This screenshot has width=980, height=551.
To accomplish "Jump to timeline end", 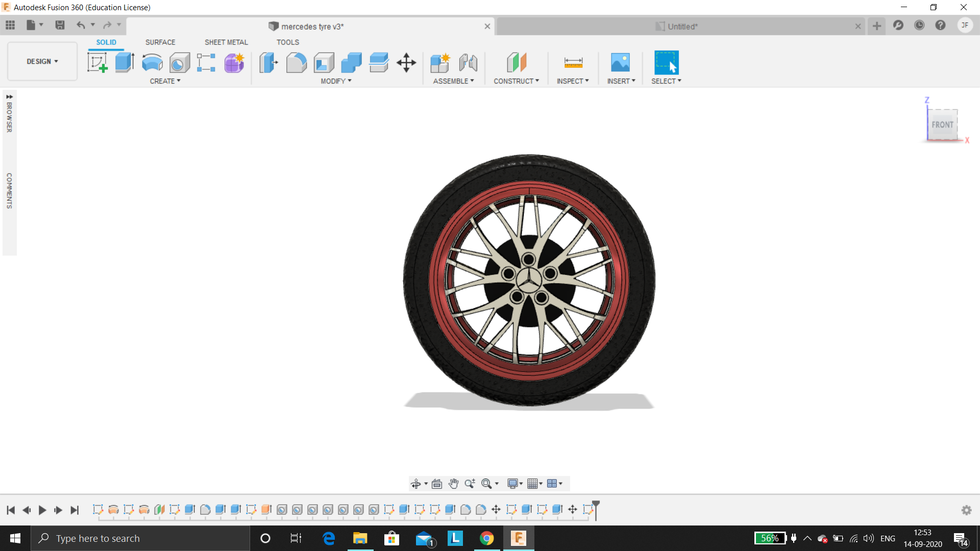I will (x=75, y=510).
